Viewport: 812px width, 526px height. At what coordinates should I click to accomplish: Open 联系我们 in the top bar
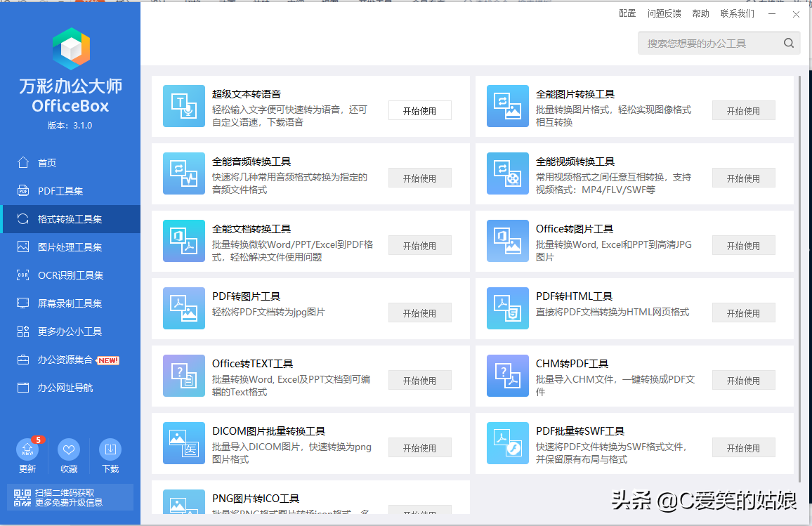tap(738, 13)
